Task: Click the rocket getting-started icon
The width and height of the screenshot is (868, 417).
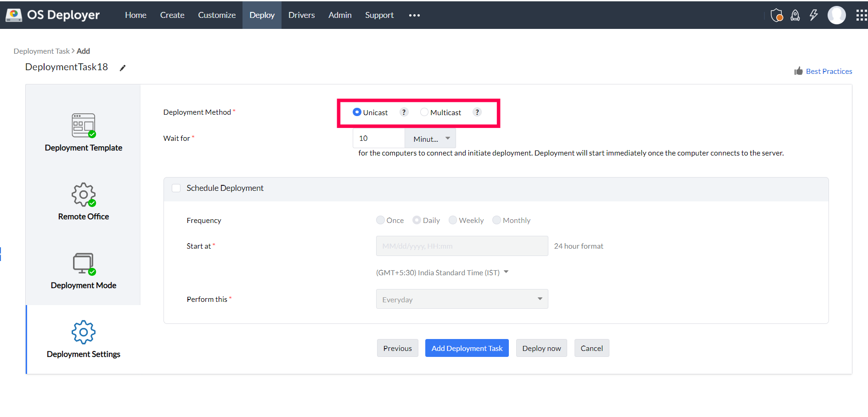Action: (x=795, y=15)
